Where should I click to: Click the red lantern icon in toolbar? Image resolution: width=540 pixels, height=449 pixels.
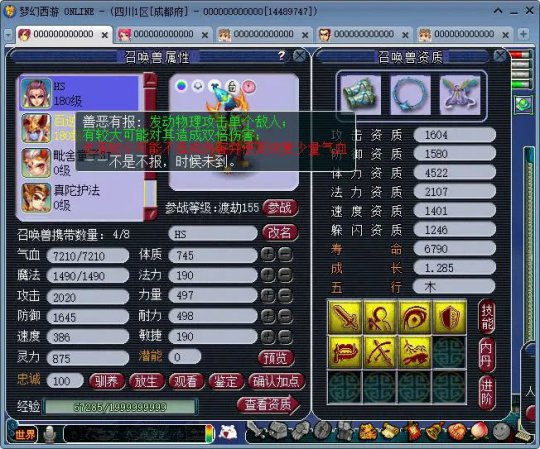coord(413,431)
